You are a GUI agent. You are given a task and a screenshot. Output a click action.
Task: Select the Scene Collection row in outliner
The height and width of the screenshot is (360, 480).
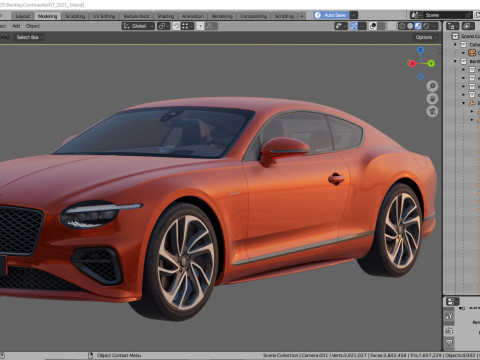point(463,36)
